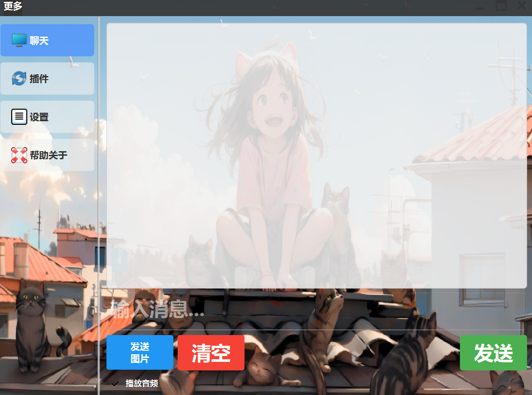Click the checkmark icon before 播放音频

pos(115,383)
